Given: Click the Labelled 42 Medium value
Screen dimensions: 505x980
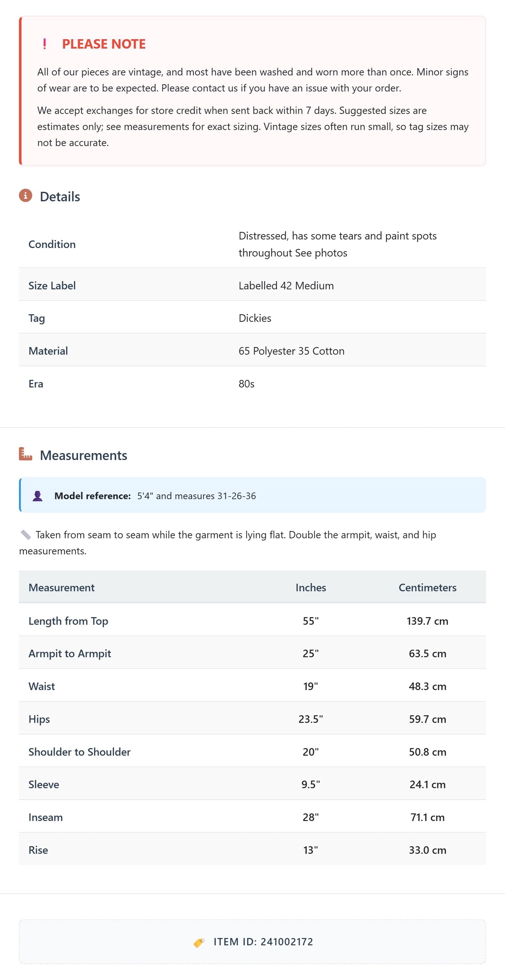Looking at the screenshot, I should point(286,286).
